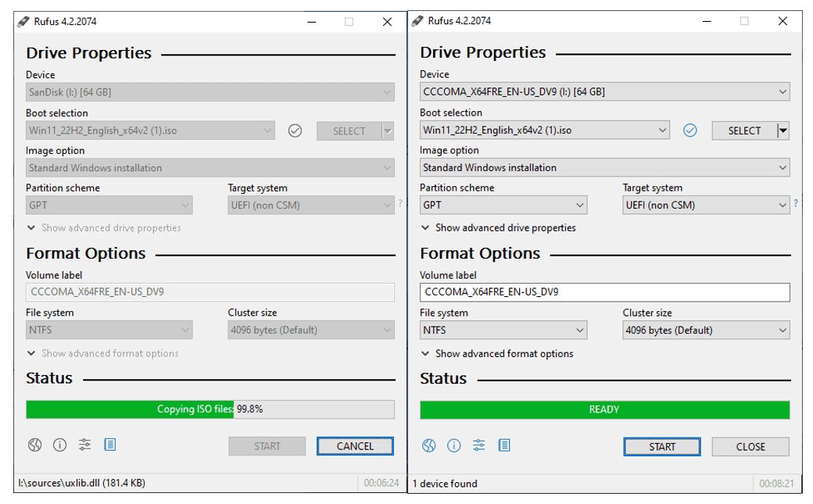This screenshot has height=504, width=813.
Task: Open disabled Image option dropdown in left window
Action: click(210, 168)
